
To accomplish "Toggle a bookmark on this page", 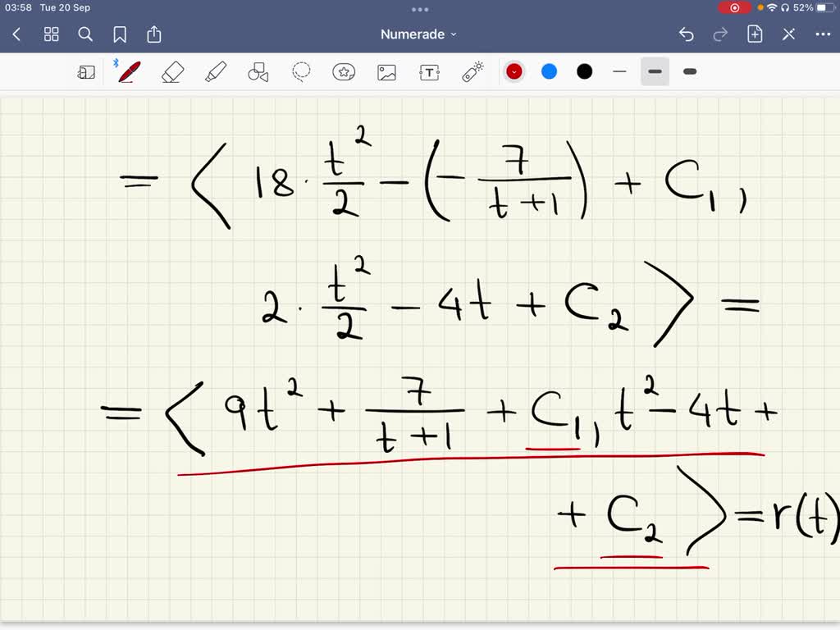I will [x=120, y=34].
